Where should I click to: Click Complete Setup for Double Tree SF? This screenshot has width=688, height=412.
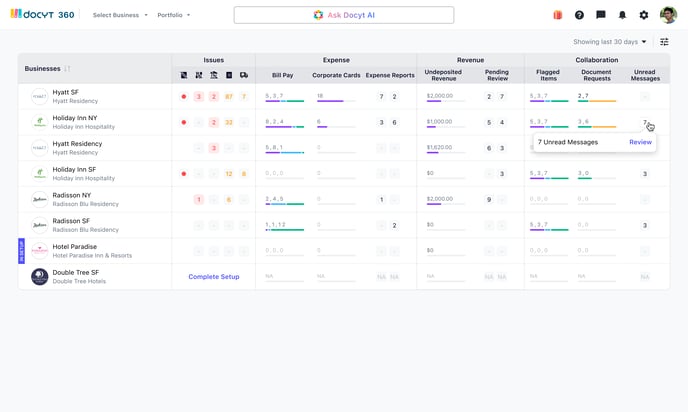click(x=214, y=277)
